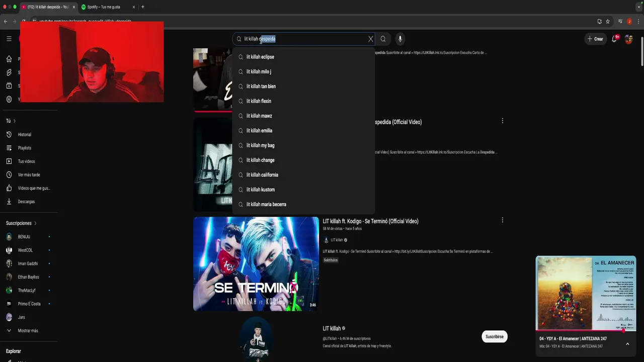644x362 pixels.
Task: Open the El Amanecer miniplayer video
Action: pos(586,293)
